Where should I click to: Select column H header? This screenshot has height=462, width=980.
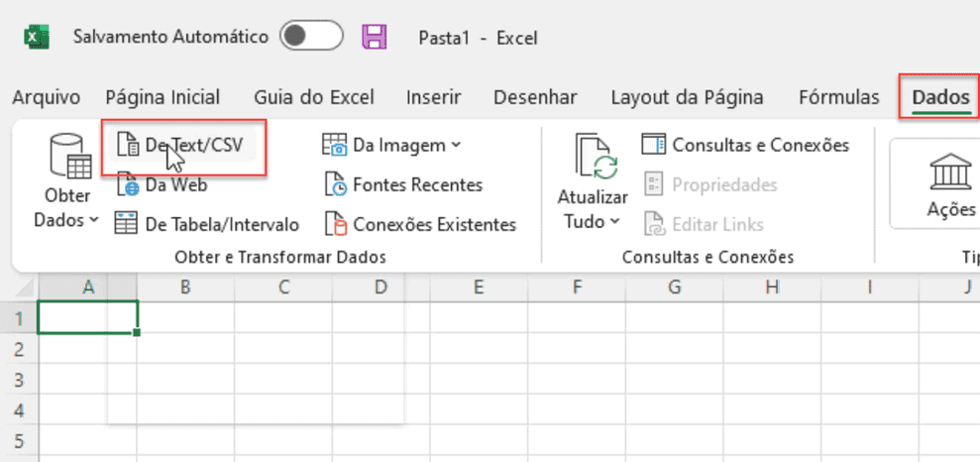coord(773,288)
